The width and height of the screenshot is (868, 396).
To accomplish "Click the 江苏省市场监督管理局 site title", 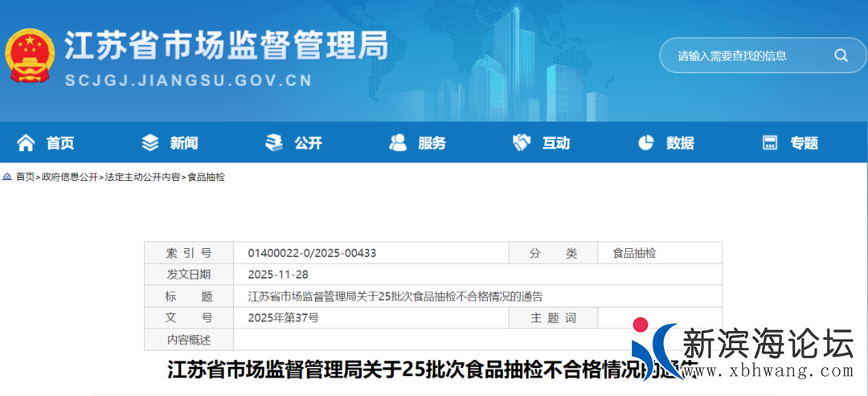I will click(x=226, y=47).
